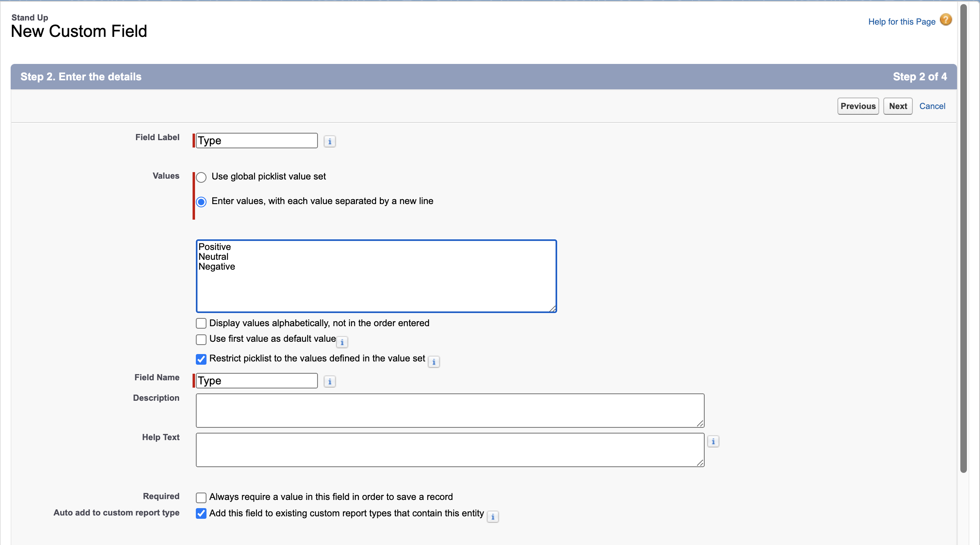Screen dimensions: 980x545
Task: Select Enter values separated by new line
Action: pos(201,202)
